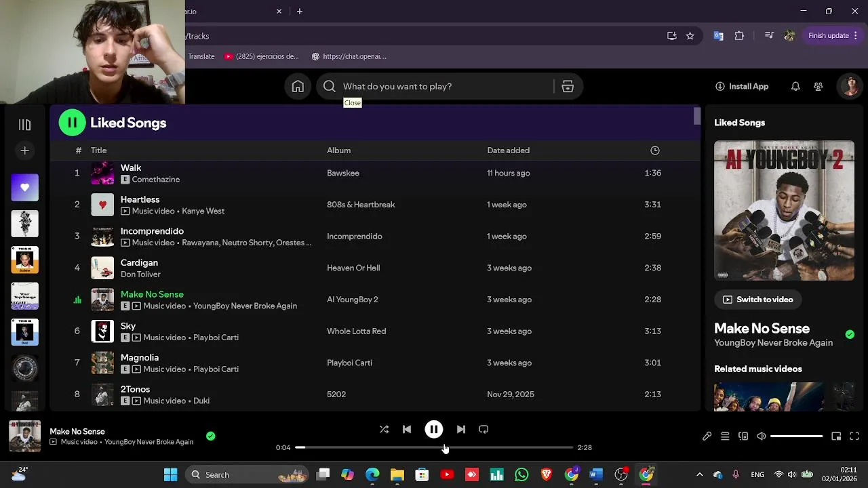Open album Whole Lotta Red

(x=356, y=331)
